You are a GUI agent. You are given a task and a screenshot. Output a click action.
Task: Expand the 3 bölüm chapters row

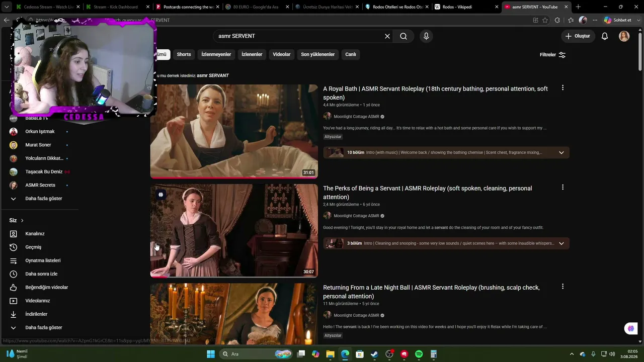click(x=446, y=243)
